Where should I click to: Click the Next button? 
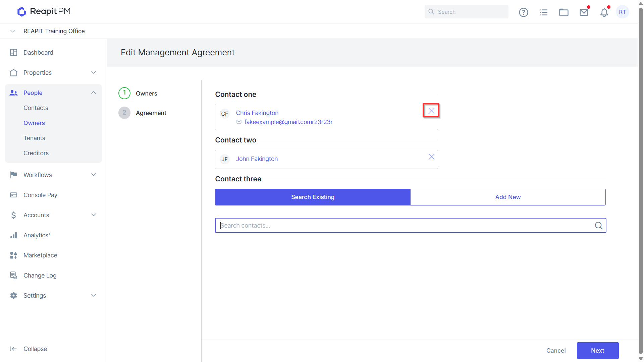point(597,351)
